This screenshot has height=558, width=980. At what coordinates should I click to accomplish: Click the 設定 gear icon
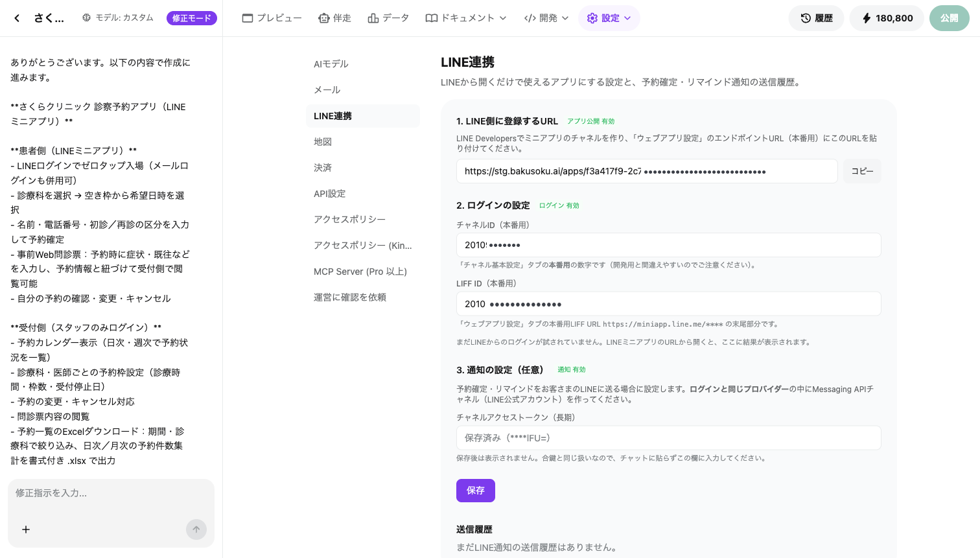[592, 18]
